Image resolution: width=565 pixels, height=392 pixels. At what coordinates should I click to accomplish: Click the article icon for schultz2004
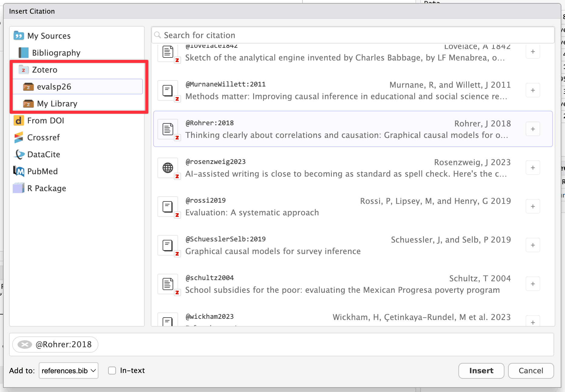click(168, 284)
